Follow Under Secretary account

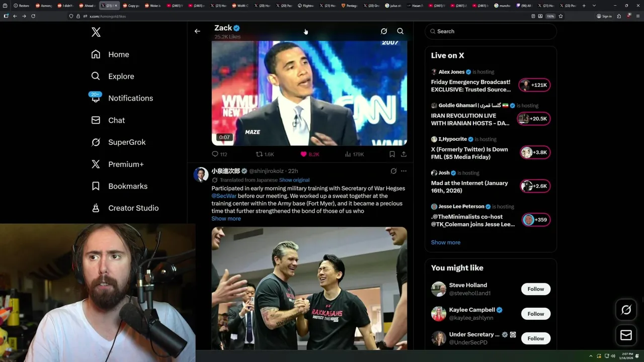pyautogui.click(x=536, y=338)
